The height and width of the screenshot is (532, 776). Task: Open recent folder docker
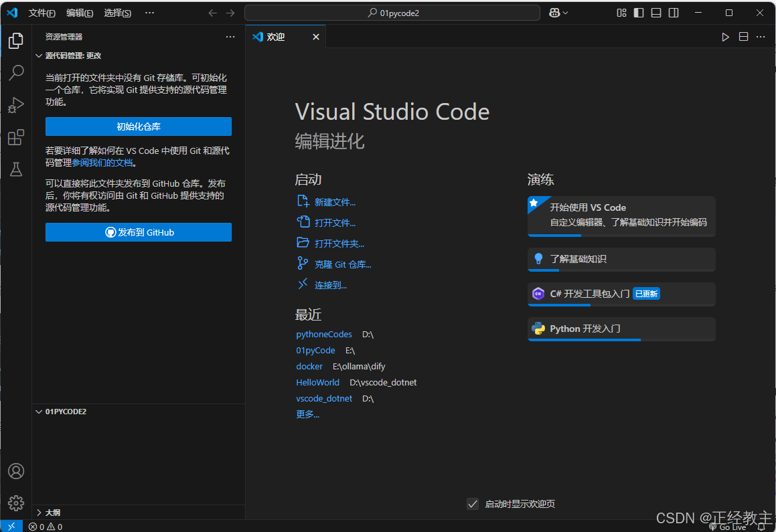(309, 366)
